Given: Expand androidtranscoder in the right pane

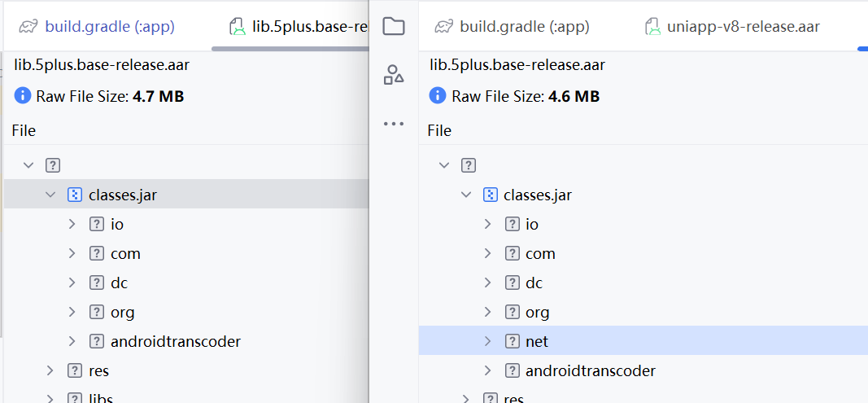Looking at the screenshot, I should (488, 371).
